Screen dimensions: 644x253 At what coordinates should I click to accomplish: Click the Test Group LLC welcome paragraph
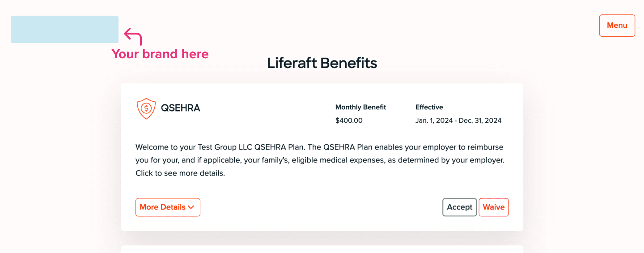click(x=320, y=160)
